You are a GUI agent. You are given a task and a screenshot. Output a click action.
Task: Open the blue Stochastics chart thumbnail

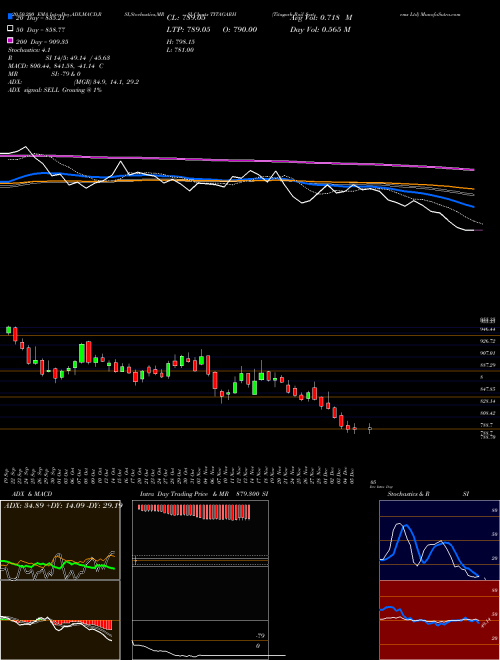tap(439, 540)
